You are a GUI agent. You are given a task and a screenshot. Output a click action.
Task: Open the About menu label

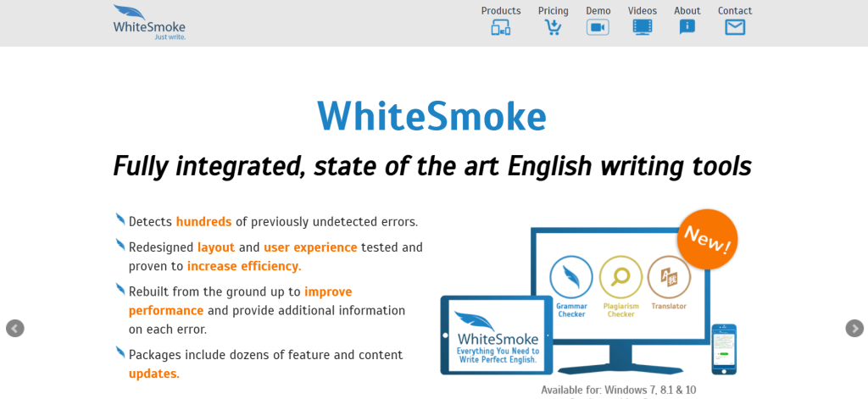pyautogui.click(x=687, y=10)
